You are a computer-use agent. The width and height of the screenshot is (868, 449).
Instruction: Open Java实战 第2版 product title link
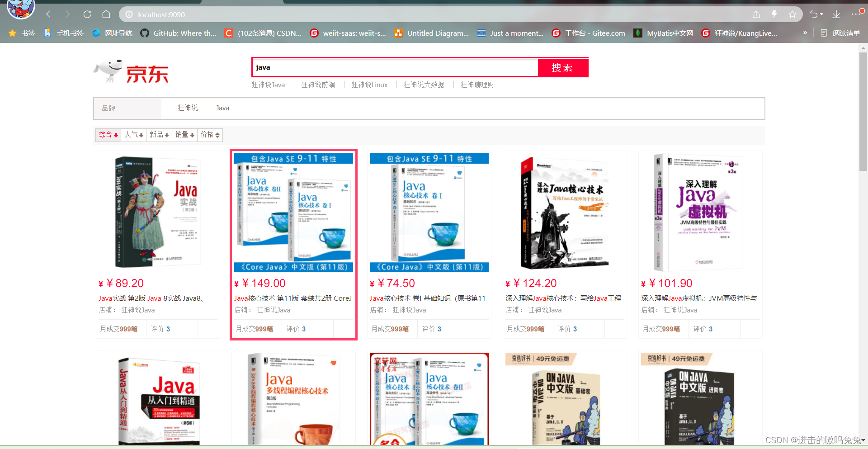[x=151, y=298]
